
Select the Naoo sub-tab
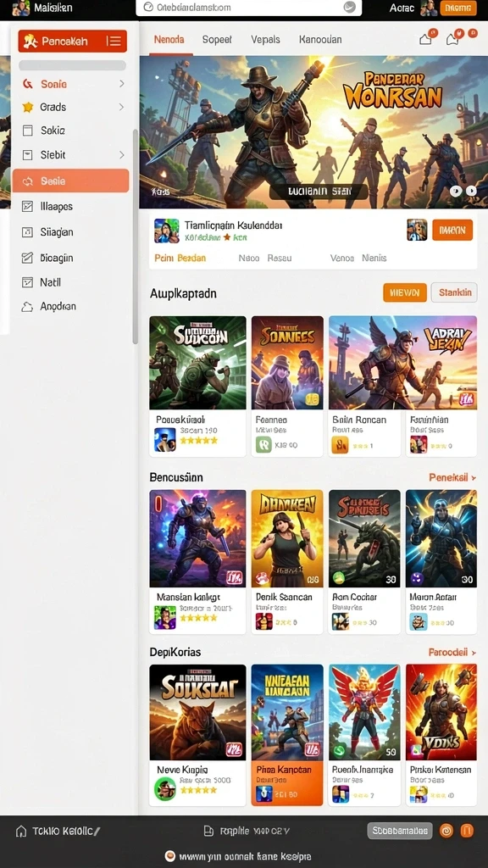(x=249, y=258)
